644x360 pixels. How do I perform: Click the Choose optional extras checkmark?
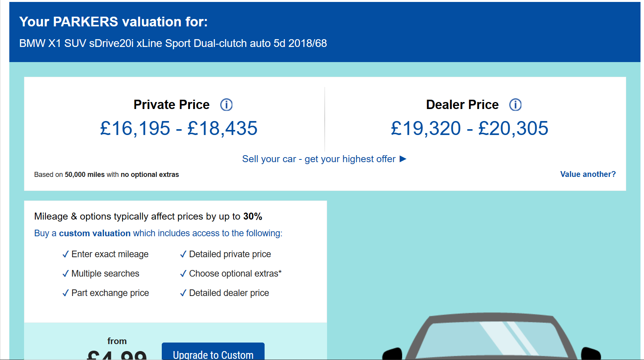(183, 274)
